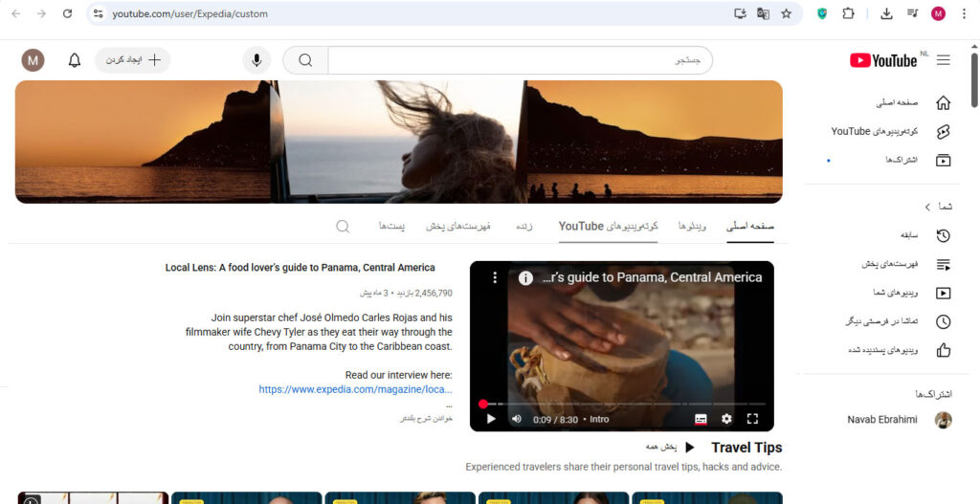Open the translate page icon
Image resolution: width=980 pixels, height=504 pixels.
763,13
